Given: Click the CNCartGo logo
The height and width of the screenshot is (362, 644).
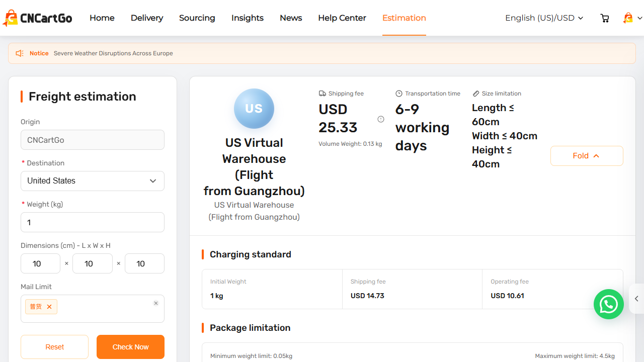Looking at the screenshot, I should (x=37, y=18).
